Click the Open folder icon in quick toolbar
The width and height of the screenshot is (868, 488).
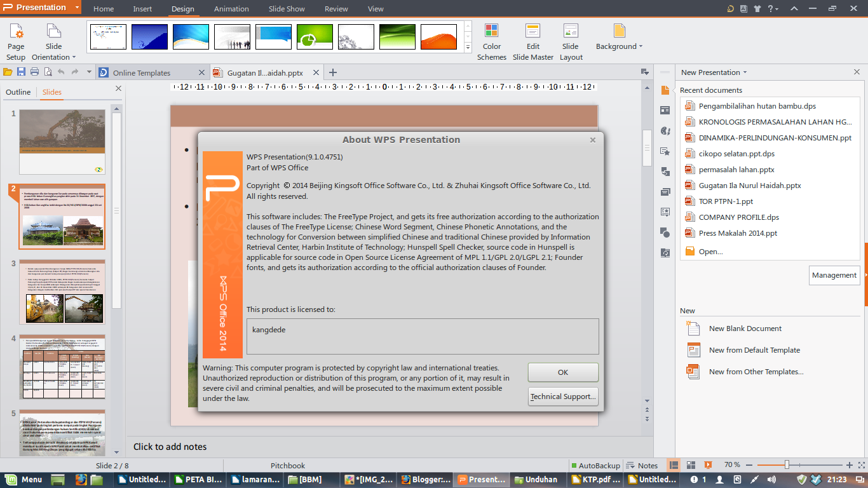tap(8, 72)
